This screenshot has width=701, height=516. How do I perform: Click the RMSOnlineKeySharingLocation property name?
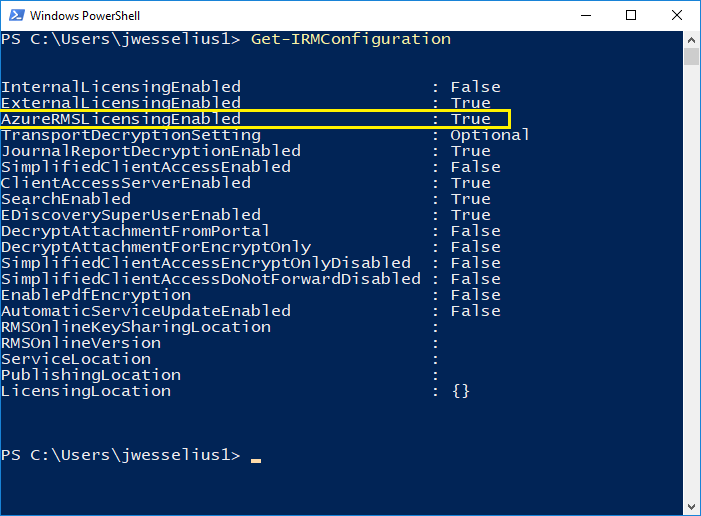point(136,327)
